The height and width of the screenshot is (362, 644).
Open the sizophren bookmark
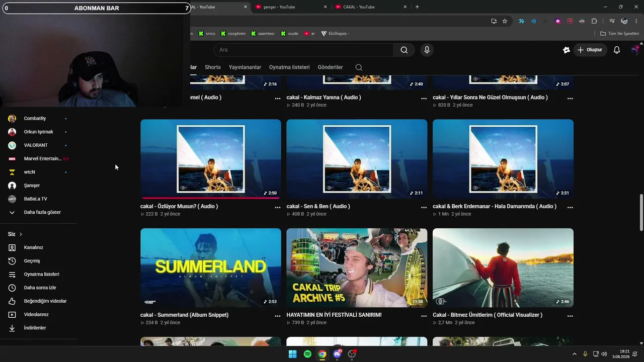(x=233, y=34)
